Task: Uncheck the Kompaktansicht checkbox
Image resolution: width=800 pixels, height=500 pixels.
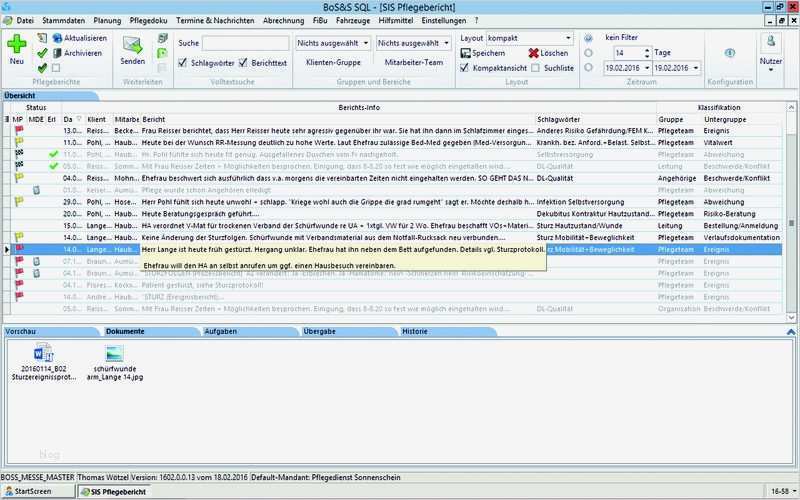Action: coord(464,67)
